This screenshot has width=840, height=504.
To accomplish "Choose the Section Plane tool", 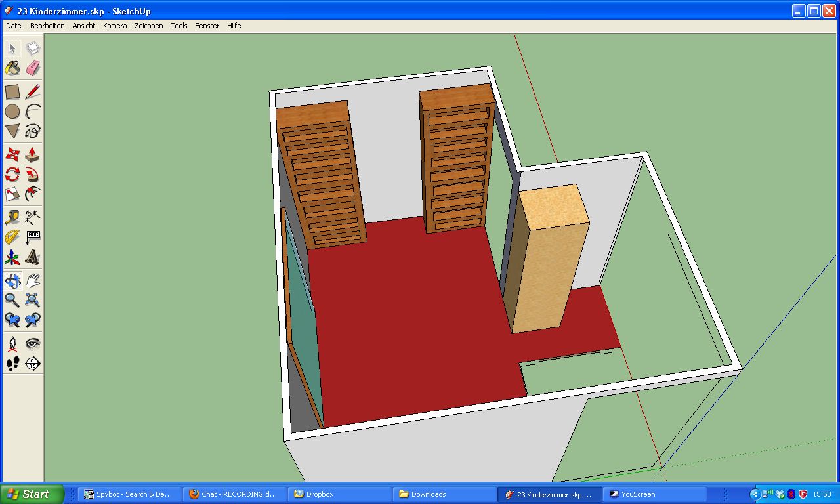I will click(x=33, y=364).
